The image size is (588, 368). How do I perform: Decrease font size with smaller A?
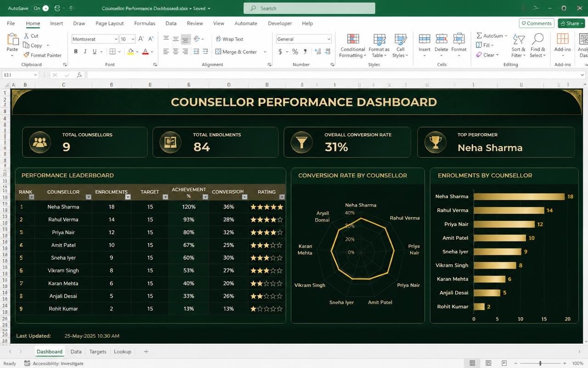pos(151,39)
